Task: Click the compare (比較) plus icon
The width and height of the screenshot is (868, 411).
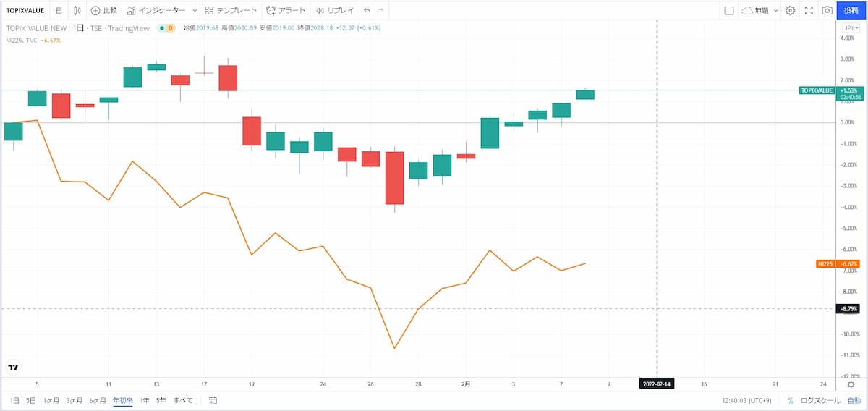Action: click(x=95, y=11)
